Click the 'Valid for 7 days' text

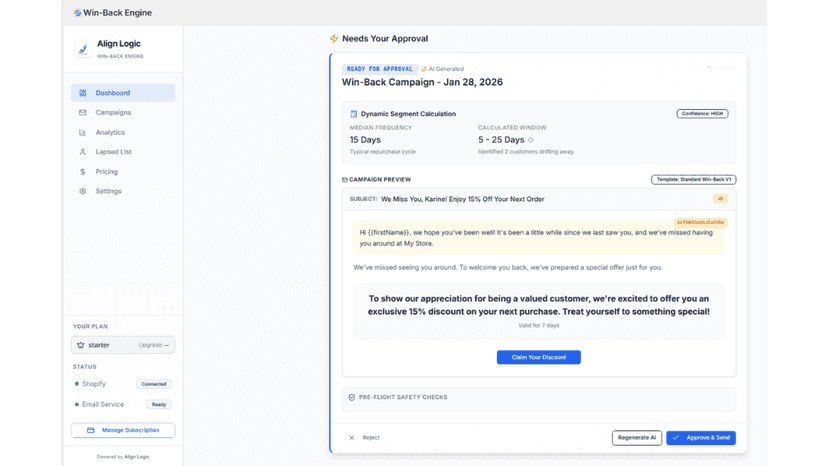[539, 325]
